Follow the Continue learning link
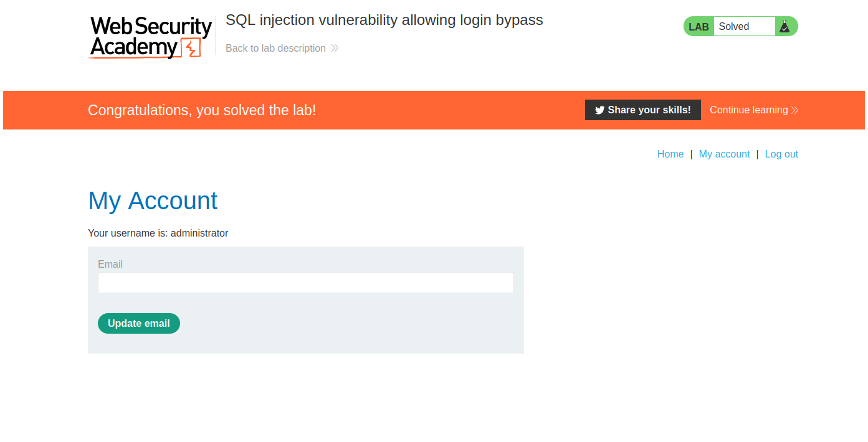 [x=748, y=110]
